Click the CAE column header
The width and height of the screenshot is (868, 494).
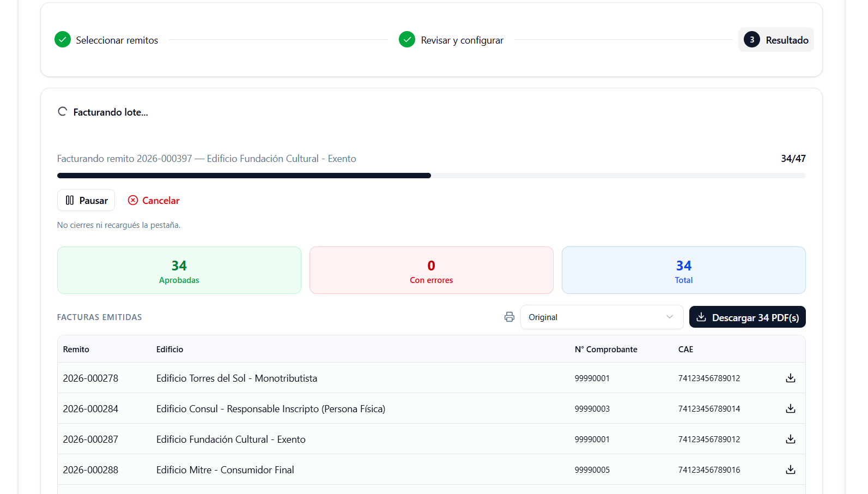click(685, 350)
